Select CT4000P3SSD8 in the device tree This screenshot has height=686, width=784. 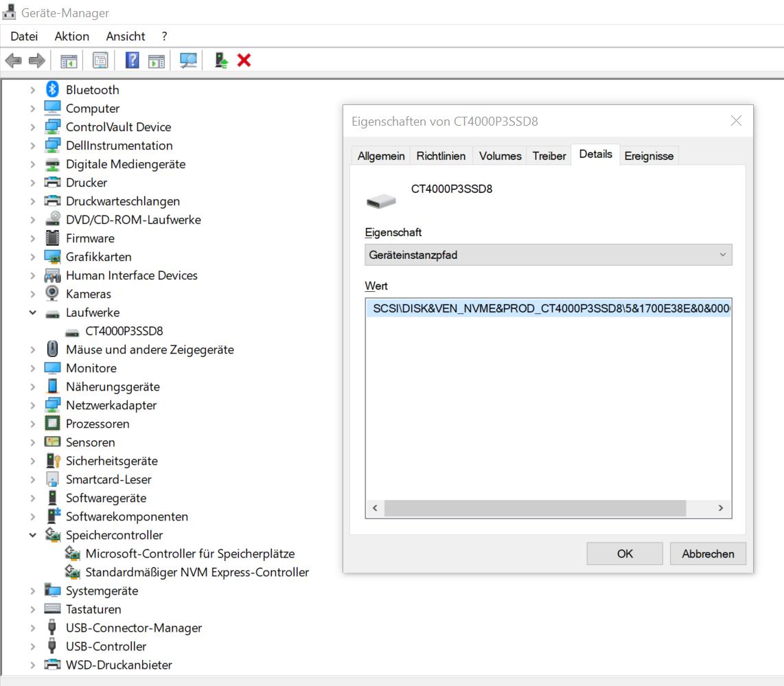(x=124, y=331)
